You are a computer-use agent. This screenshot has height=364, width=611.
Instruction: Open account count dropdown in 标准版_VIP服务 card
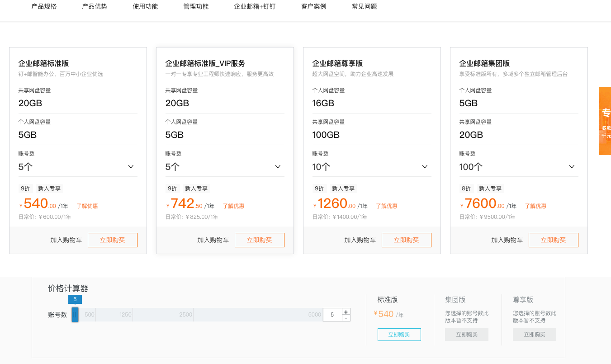tap(225, 167)
